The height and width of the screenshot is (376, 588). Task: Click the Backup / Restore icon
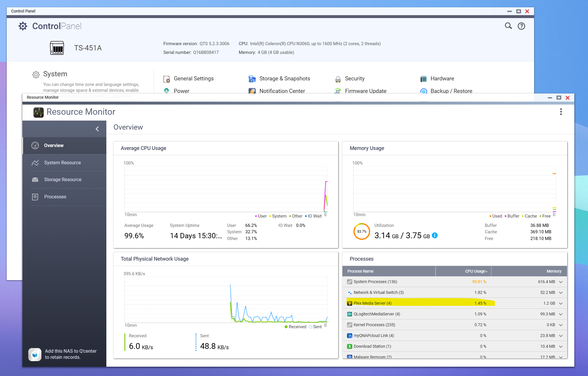coord(423,91)
